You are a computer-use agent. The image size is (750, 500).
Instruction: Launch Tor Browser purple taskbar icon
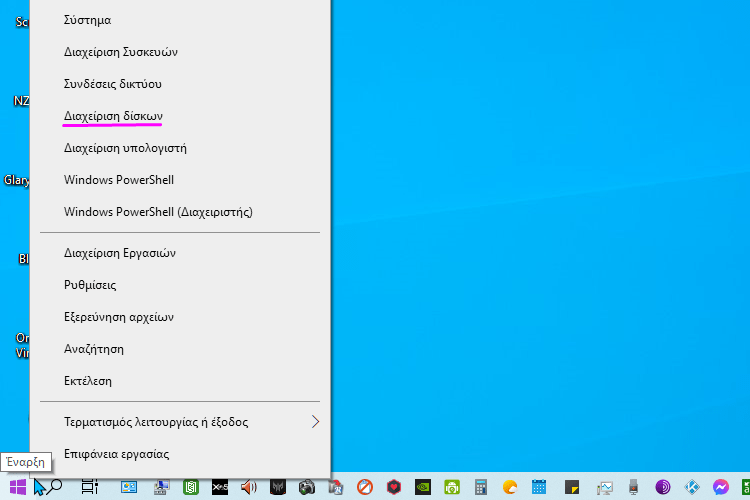(663, 487)
